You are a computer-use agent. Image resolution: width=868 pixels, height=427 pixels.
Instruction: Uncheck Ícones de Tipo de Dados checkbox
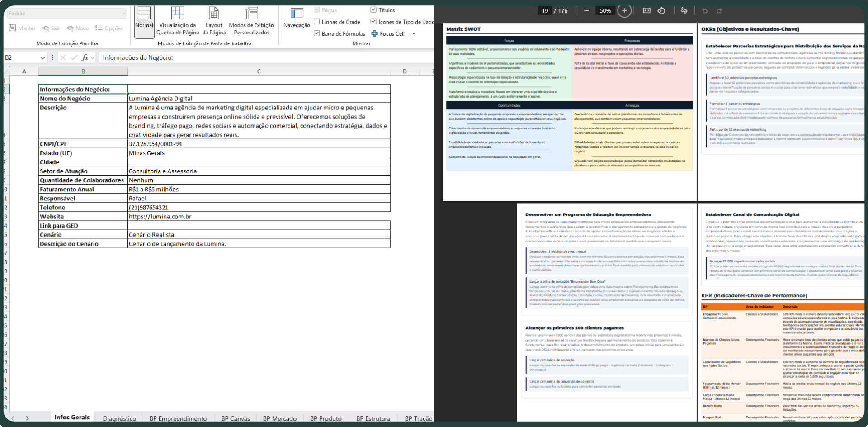(x=373, y=22)
